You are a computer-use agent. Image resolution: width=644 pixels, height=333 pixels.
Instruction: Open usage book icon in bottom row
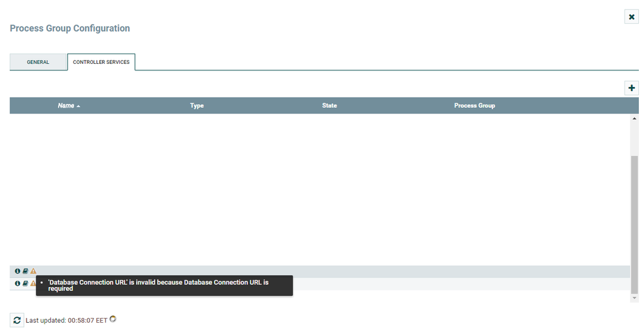tap(25, 283)
